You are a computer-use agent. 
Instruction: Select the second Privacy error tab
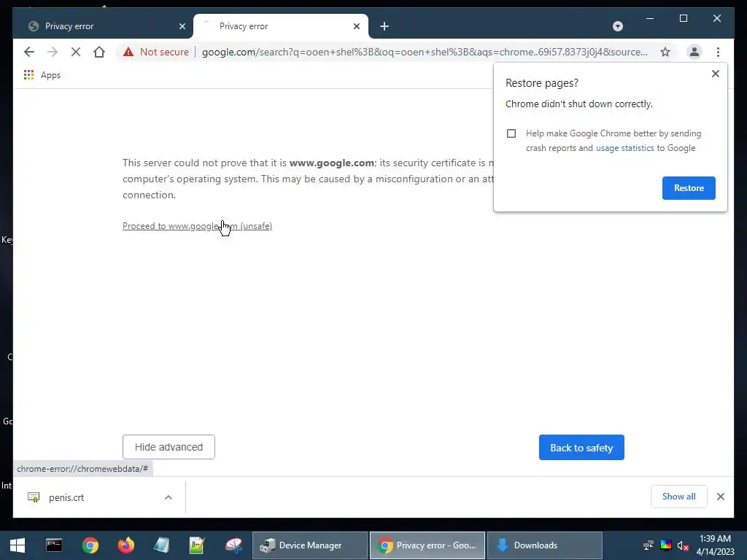point(281,26)
